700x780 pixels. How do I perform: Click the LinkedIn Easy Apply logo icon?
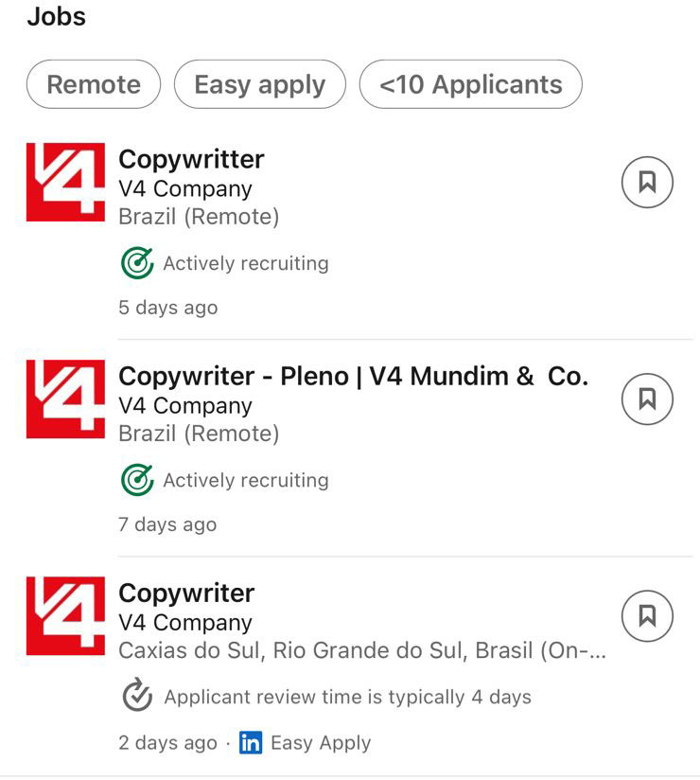(x=251, y=743)
